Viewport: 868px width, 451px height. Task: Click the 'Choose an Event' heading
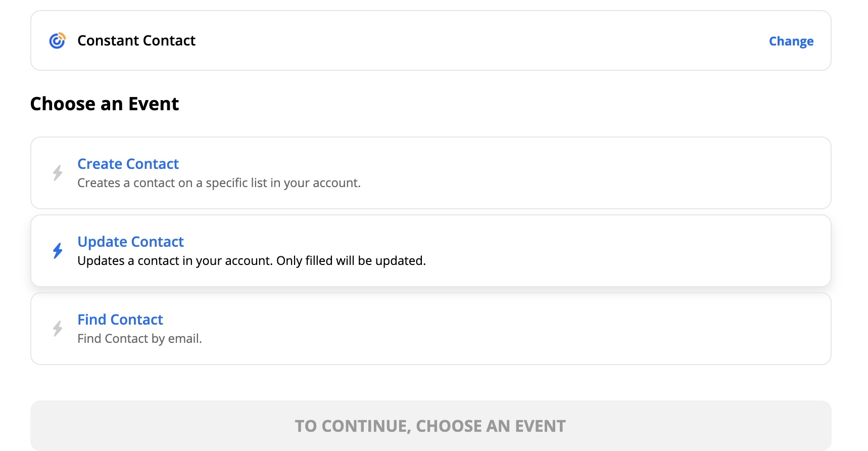105,104
